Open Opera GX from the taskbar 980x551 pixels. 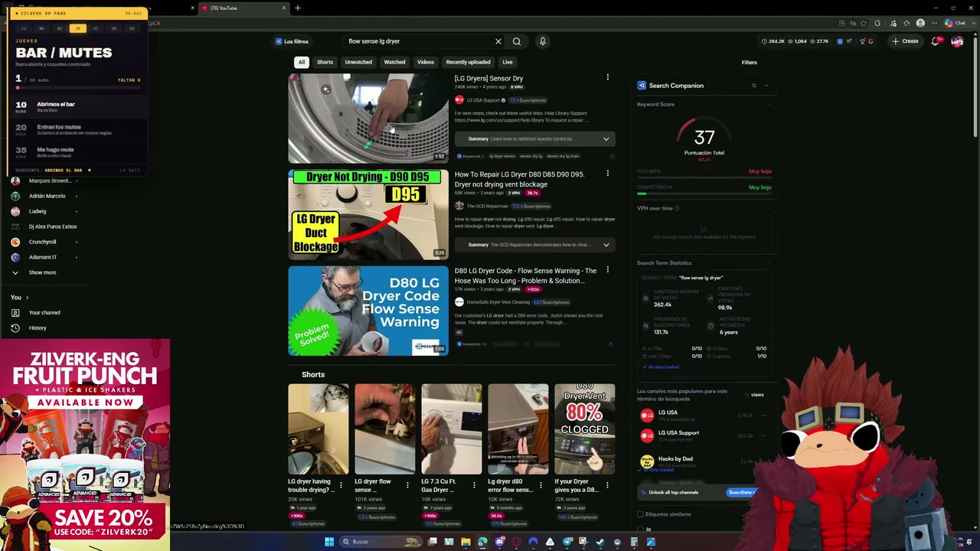517,542
